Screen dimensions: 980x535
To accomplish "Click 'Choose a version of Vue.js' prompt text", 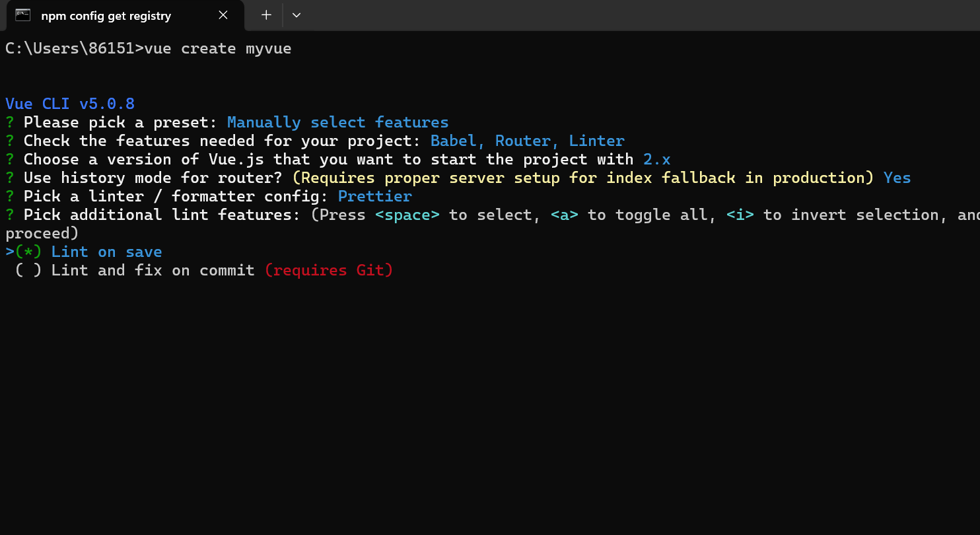I will coord(329,159).
